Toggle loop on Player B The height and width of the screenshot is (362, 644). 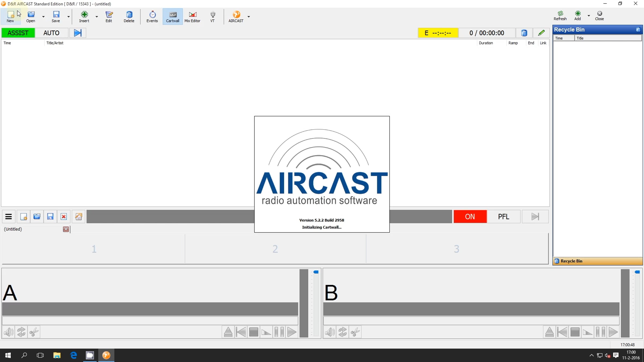(x=342, y=332)
